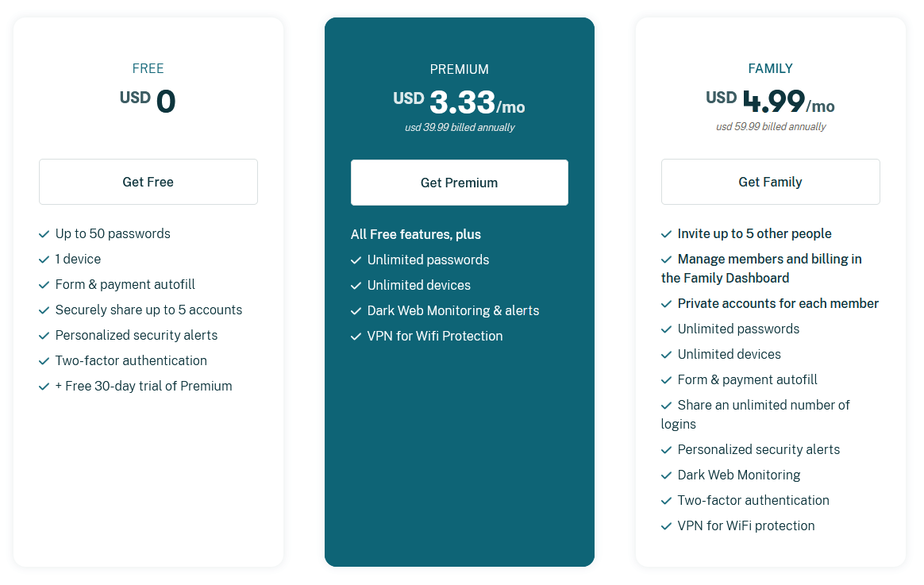Click the checkmark beside Securely share up to 5 accounts
924x585 pixels.
pos(44,310)
